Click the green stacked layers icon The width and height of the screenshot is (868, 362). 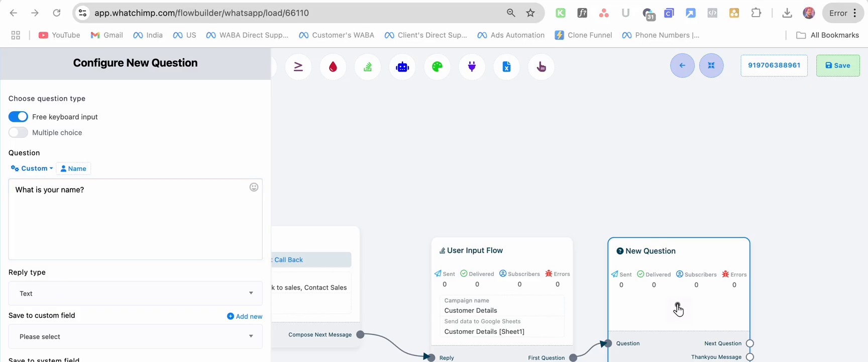[x=368, y=67]
